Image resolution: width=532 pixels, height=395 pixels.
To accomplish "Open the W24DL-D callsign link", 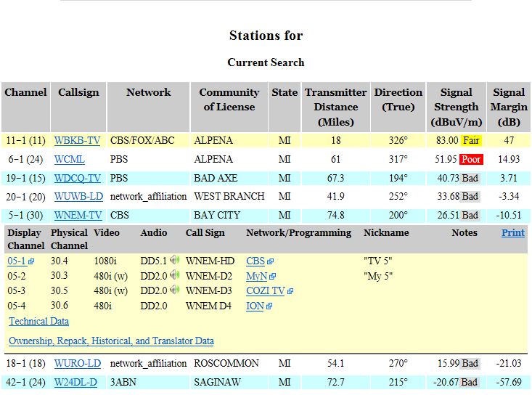I will 75,382.
